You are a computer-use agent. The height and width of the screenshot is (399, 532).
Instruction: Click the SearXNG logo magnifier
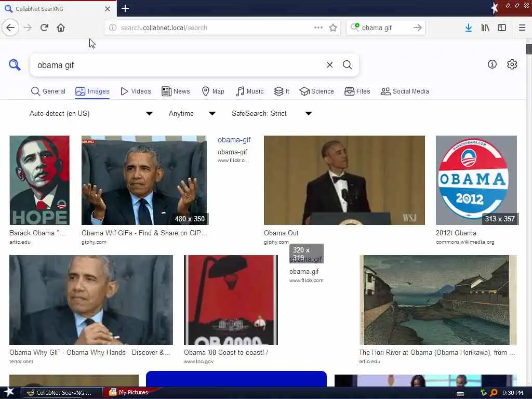[x=15, y=64]
